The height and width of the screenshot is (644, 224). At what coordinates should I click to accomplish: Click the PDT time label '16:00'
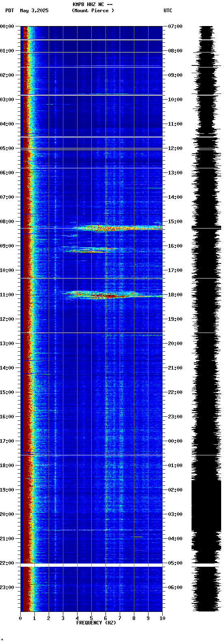click(7, 417)
